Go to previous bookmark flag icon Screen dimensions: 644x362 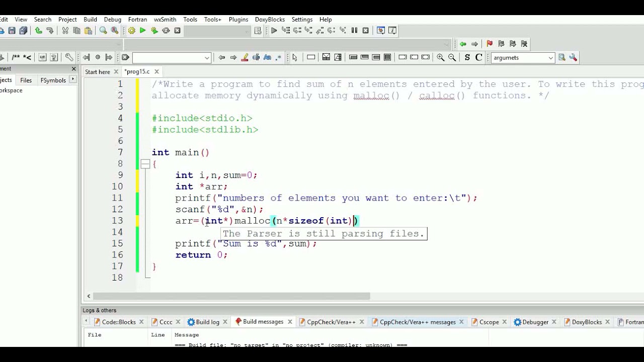coord(501,44)
